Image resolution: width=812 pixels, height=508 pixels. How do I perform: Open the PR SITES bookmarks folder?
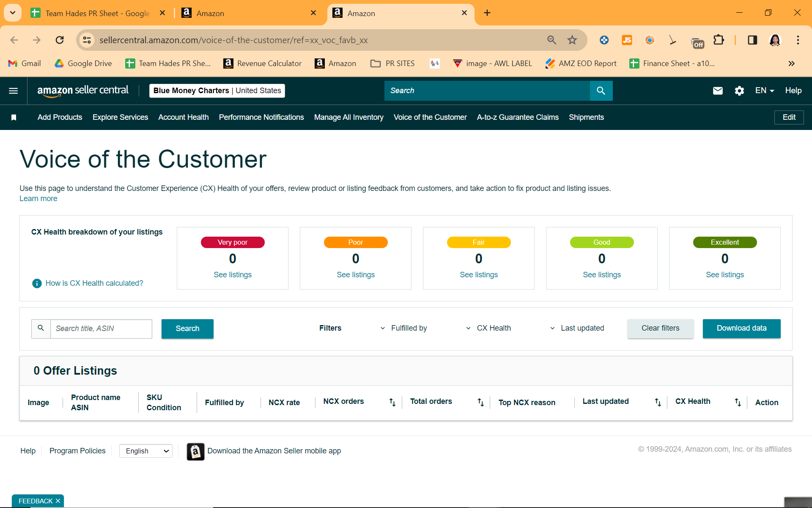pyautogui.click(x=392, y=63)
